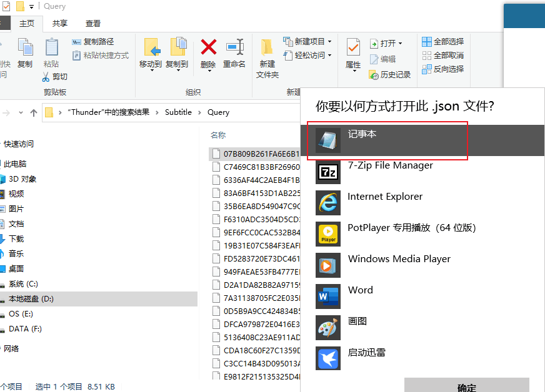Select 桌面 (Desktop) in the navigation pane
This screenshot has width=545, height=392.
(16, 269)
